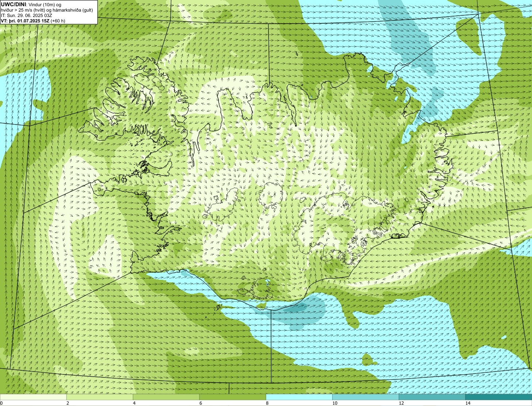
Task: Pick the 12–14 m/s teal legend segment
Action: click(432, 397)
